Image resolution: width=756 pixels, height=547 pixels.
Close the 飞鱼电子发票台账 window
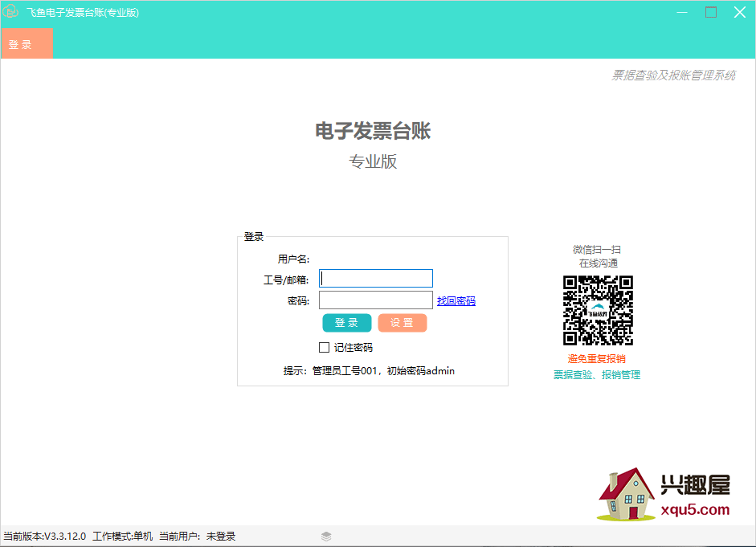tap(739, 12)
